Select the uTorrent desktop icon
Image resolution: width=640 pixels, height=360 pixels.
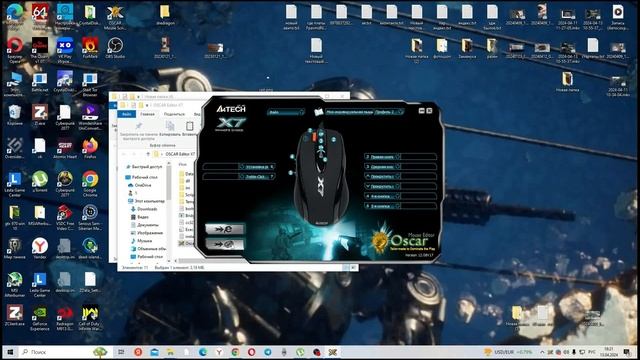(40, 182)
